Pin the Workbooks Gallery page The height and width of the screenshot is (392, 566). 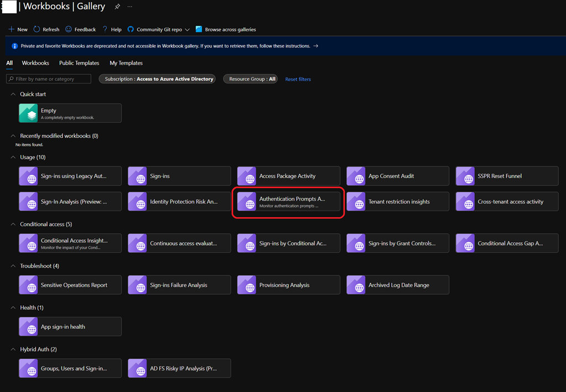coord(117,7)
